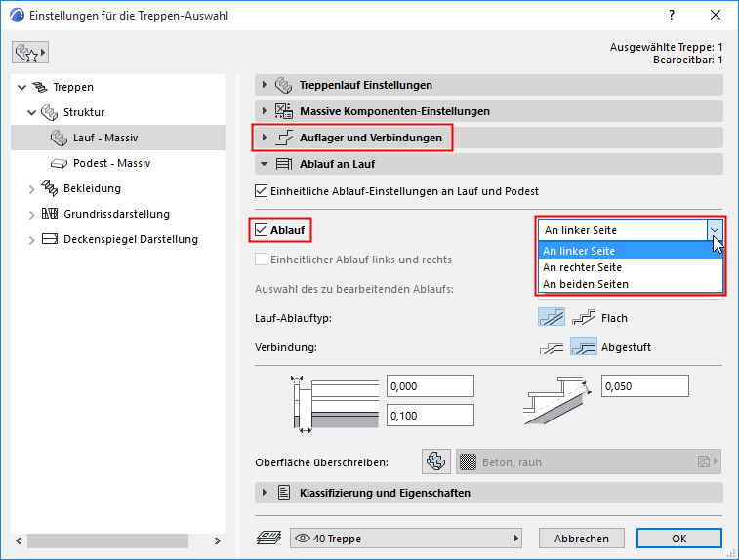This screenshot has height=560, width=739.
Task: Choose 'An rechter Seite' option
Action: coord(582,267)
